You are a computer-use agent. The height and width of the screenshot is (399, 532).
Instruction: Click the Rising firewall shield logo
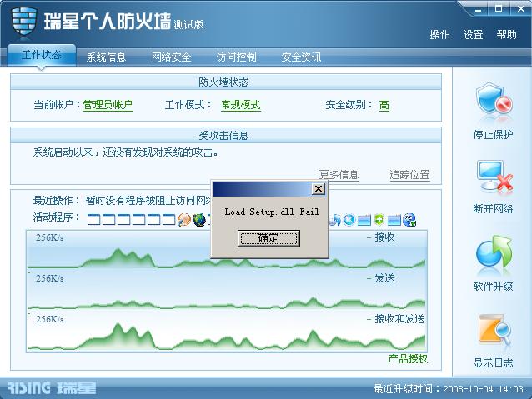click(23, 22)
